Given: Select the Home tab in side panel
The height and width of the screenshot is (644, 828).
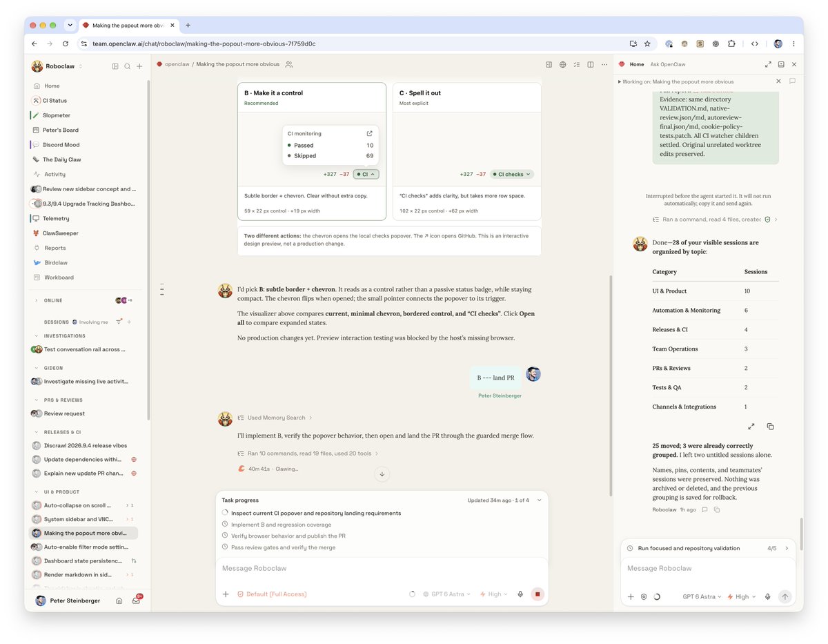Looking at the screenshot, I should (637, 64).
